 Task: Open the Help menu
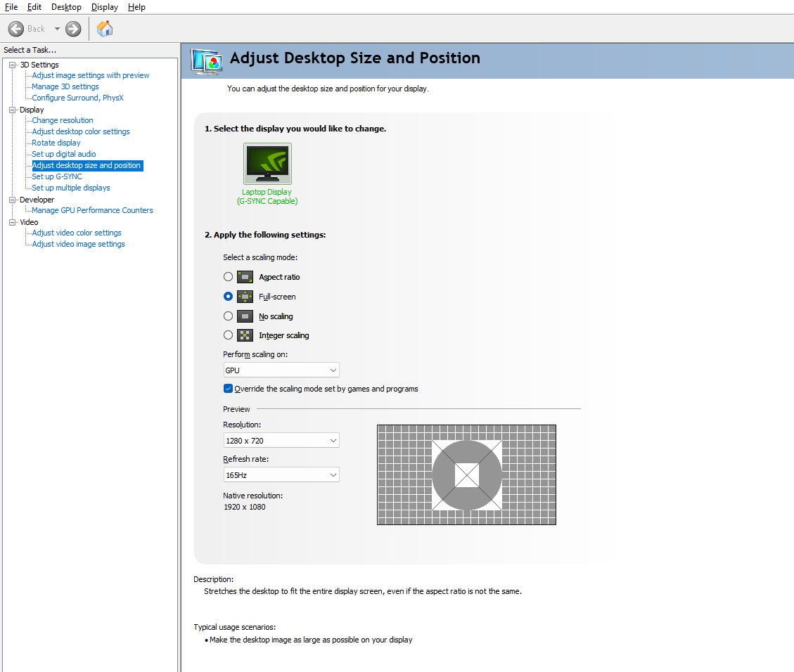(136, 7)
